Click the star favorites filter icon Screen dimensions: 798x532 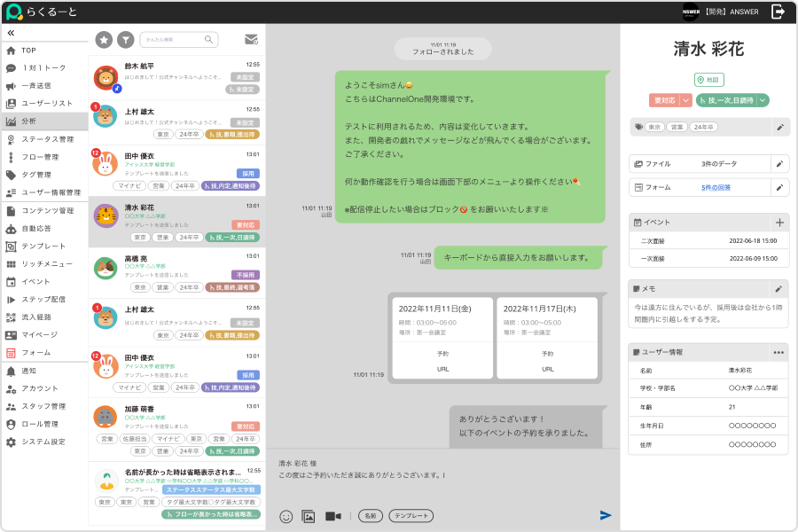(104, 39)
